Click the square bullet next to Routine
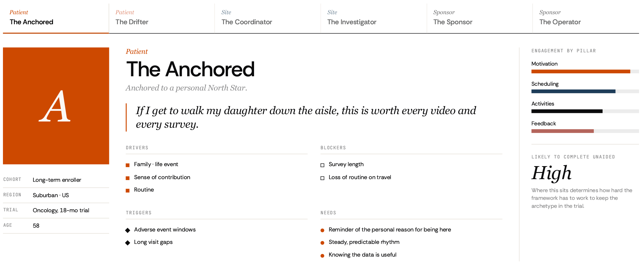The image size is (644, 269). 128,190
